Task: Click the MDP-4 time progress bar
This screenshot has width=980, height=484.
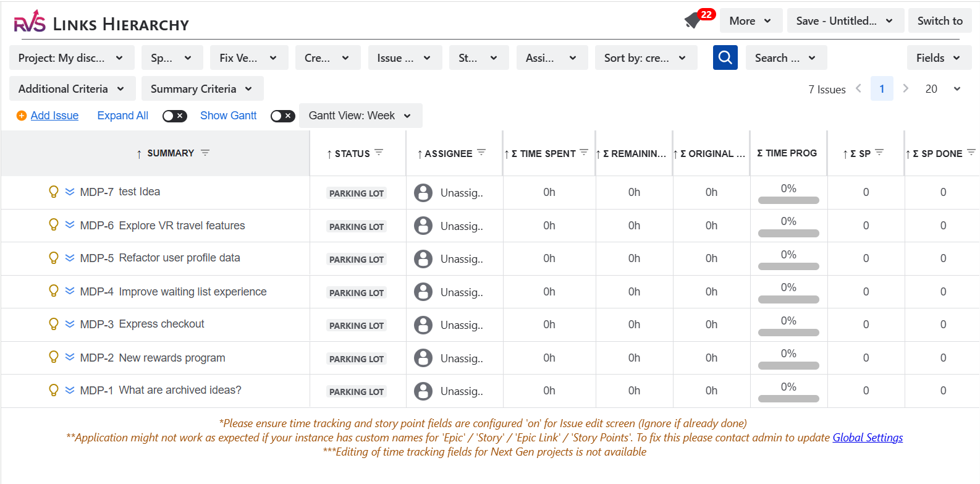Action: tap(788, 299)
